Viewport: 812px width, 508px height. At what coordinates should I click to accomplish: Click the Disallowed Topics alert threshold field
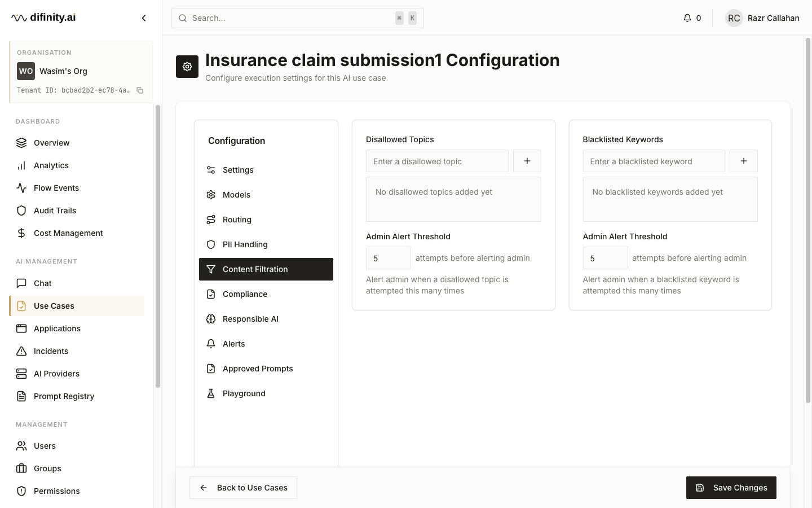[389, 258]
